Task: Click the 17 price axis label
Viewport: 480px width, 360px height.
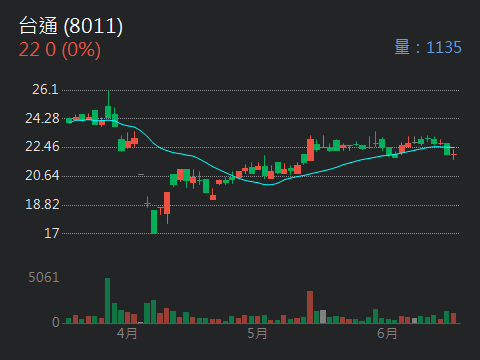Action: point(52,233)
